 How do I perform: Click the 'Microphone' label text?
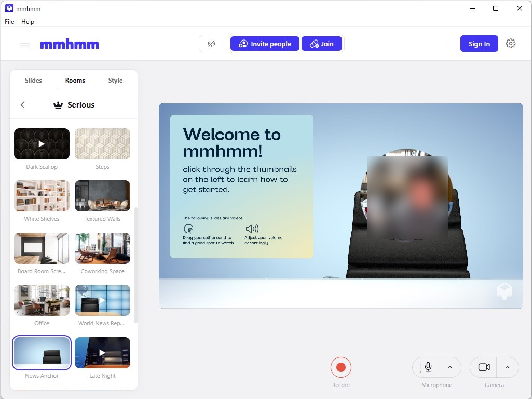(436, 385)
